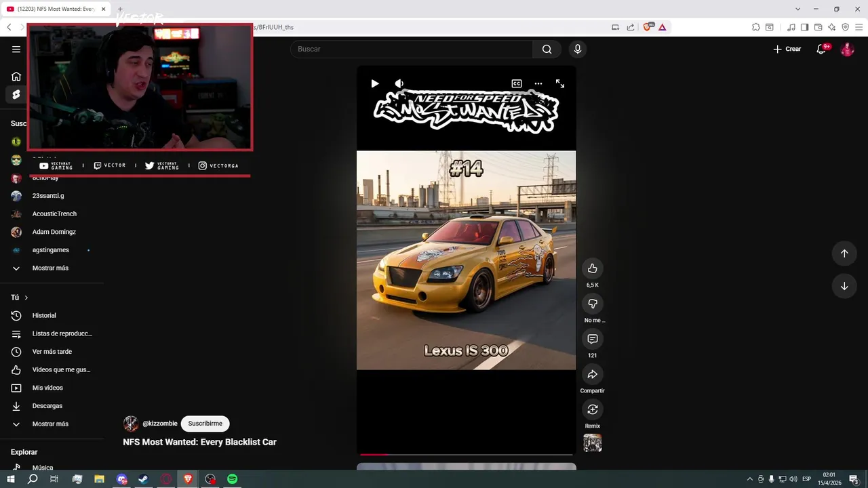This screenshot has height=488, width=868.
Task: Open Steam from the taskbar
Action: (x=144, y=479)
